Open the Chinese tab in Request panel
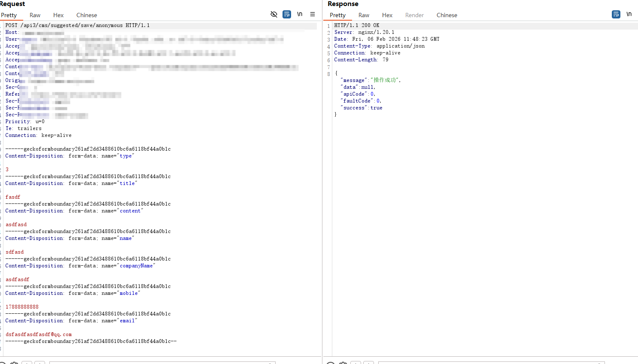Screen dimensions: 638x364 [87, 15]
